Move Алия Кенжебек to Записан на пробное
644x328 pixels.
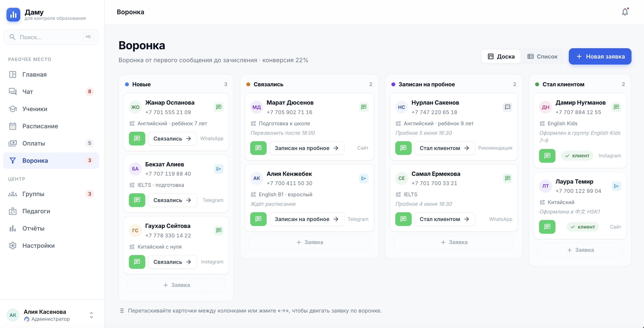click(x=307, y=219)
